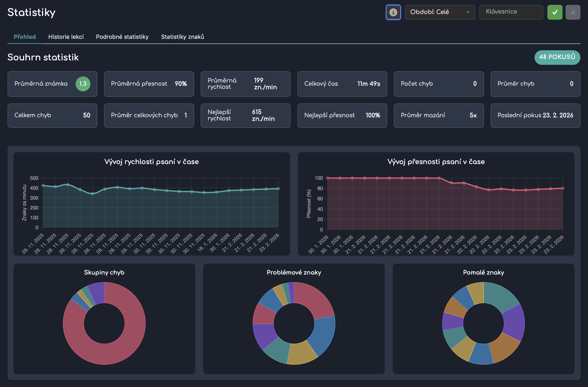Click the Celkem chyb stat card

52,115
